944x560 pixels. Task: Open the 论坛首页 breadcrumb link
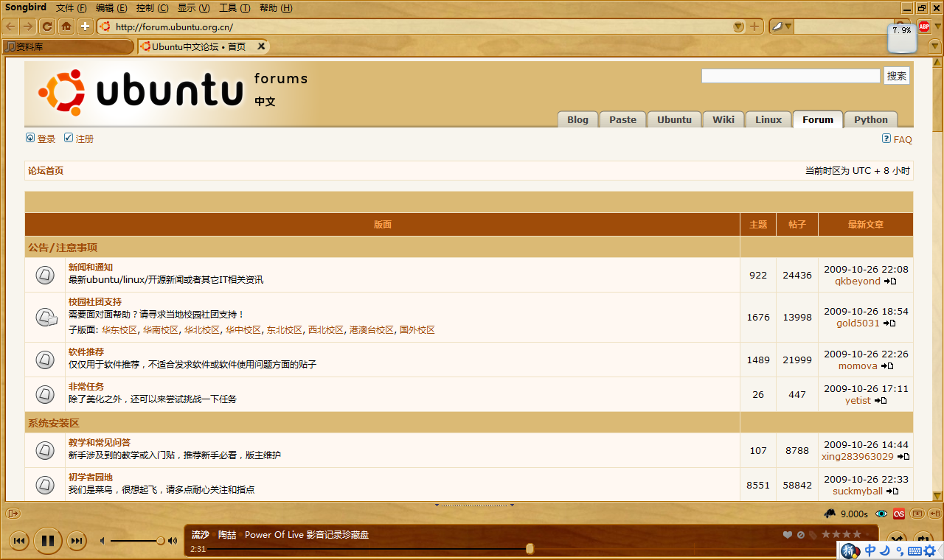point(46,171)
